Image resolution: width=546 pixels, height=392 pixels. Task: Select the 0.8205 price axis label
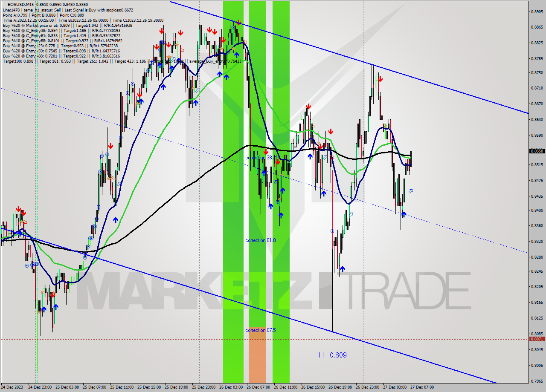point(537,286)
